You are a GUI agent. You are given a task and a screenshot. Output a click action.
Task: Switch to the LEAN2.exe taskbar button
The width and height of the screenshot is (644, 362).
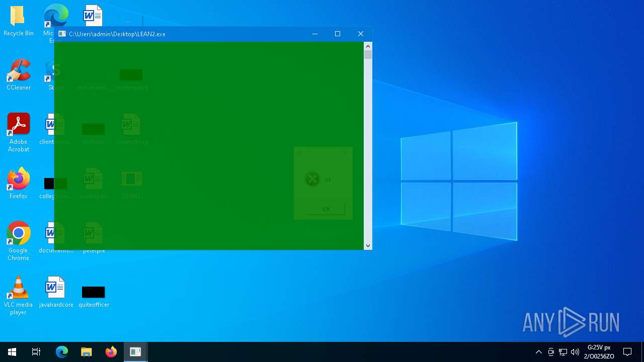point(135,352)
